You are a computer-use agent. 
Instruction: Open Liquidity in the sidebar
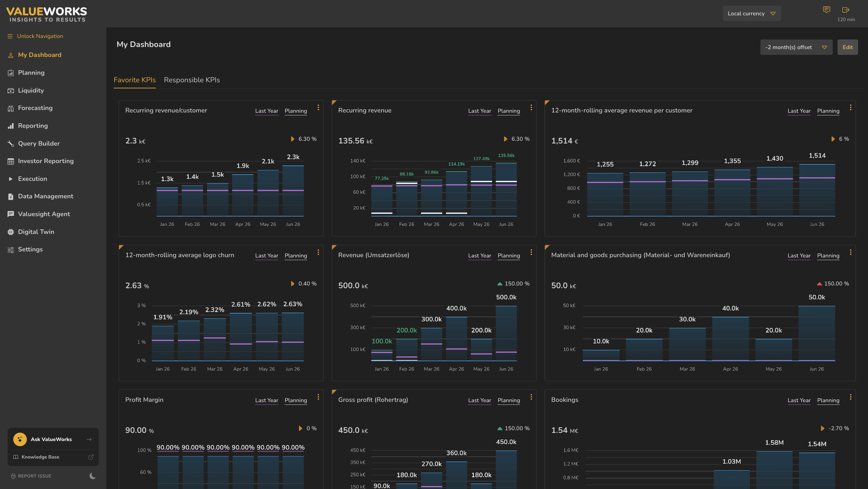point(31,91)
